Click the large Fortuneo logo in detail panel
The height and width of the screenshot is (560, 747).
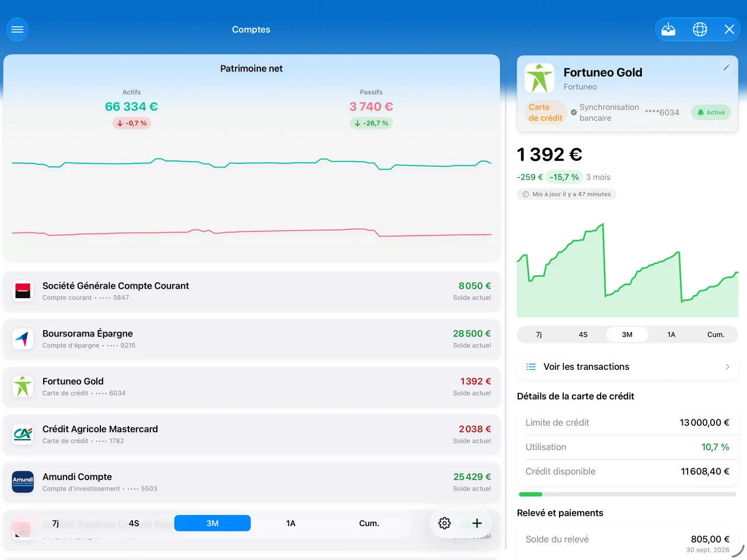pyautogui.click(x=539, y=78)
